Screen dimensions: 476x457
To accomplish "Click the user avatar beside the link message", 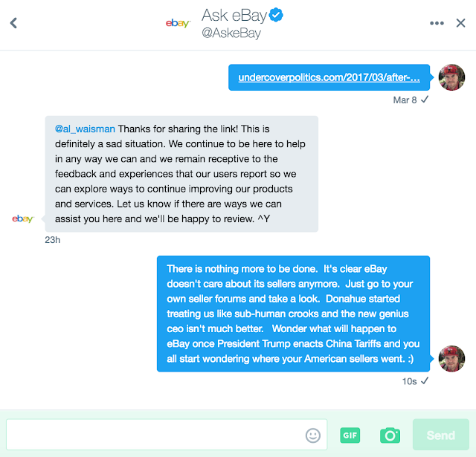I will click(451, 77).
